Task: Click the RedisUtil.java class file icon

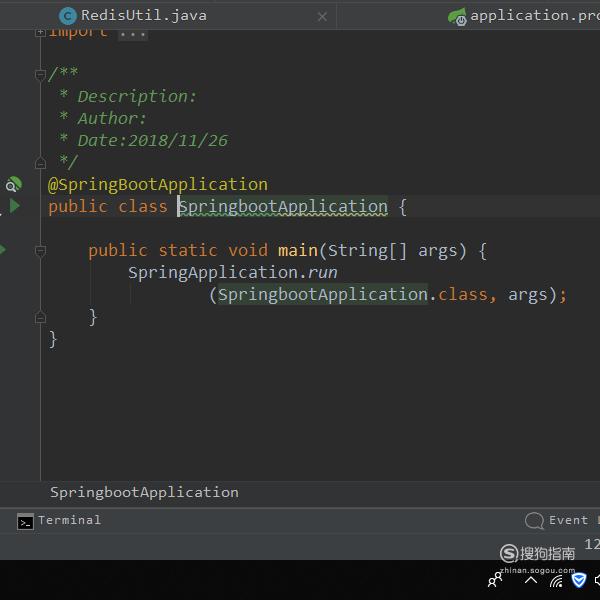Action: click(x=68, y=16)
